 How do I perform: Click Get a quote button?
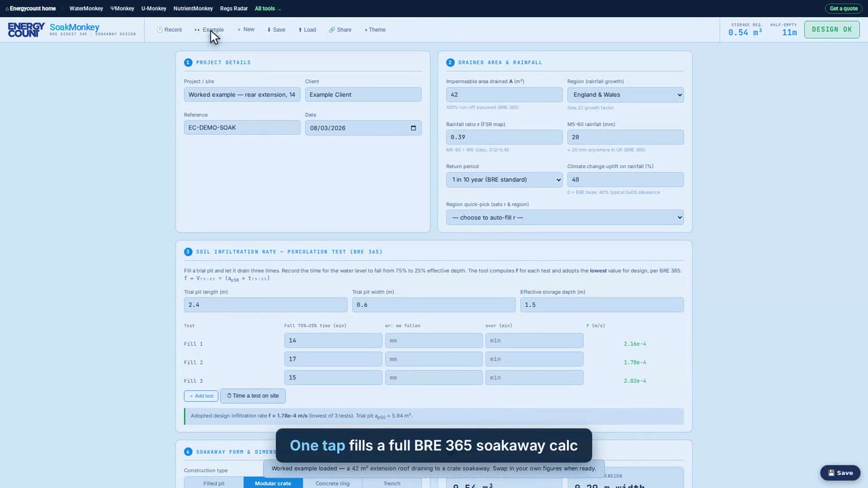tap(844, 9)
